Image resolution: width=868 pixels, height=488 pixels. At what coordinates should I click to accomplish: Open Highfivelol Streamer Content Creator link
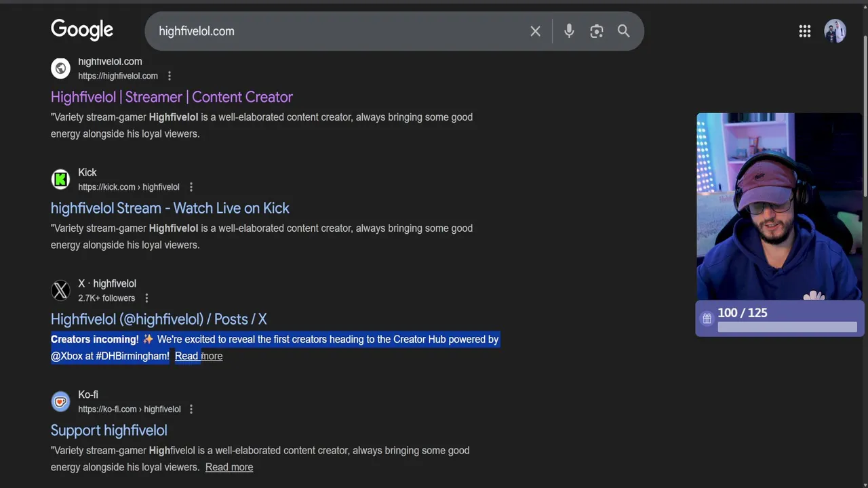[x=172, y=97]
